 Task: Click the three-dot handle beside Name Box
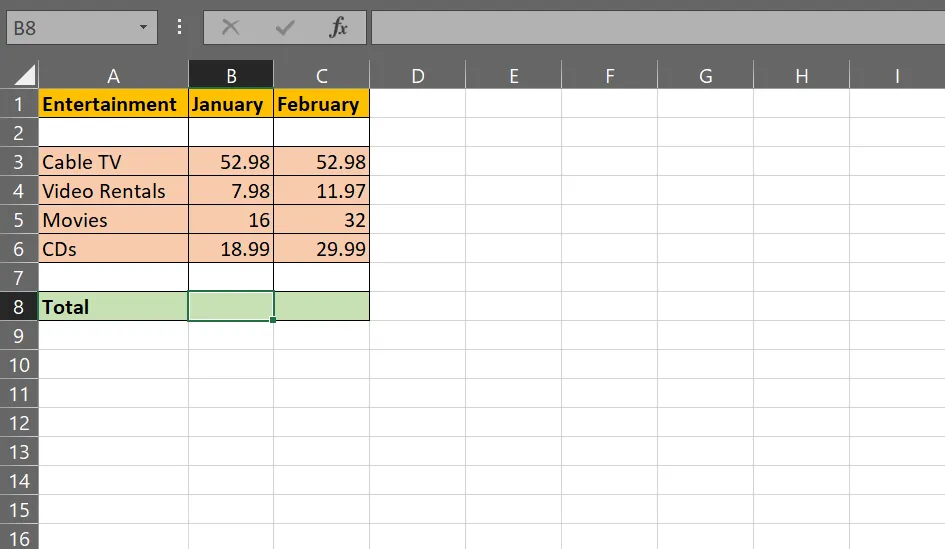click(x=180, y=27)
